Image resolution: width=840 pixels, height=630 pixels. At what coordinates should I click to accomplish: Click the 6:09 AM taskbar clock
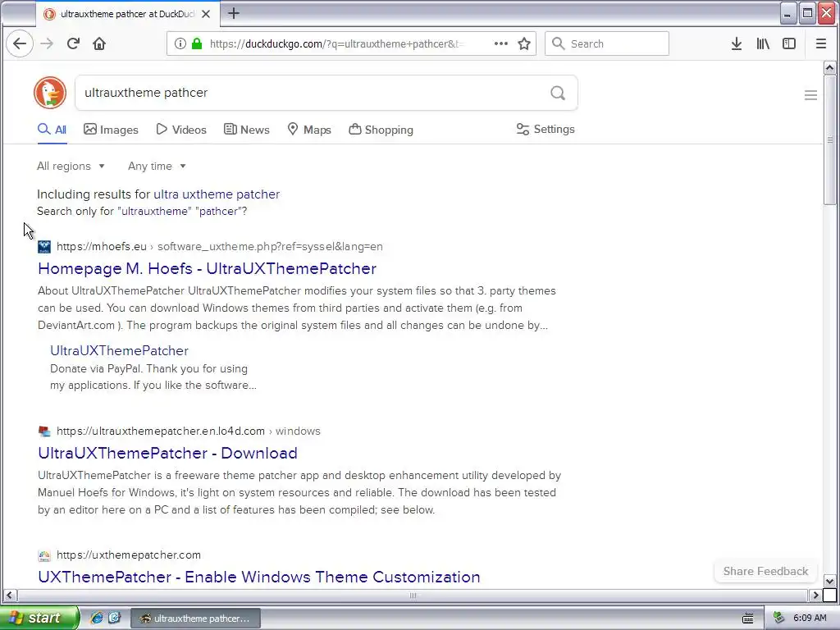[810, 619]
